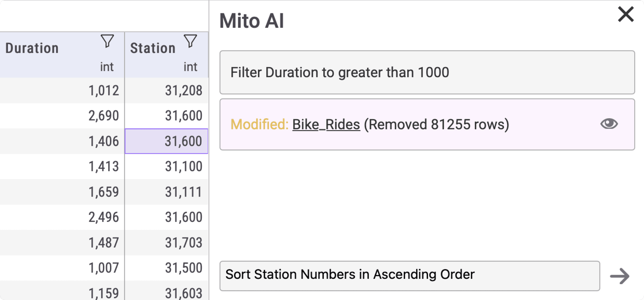Select the Duration column header
This screenshot has width=644, height=300.
32,48
